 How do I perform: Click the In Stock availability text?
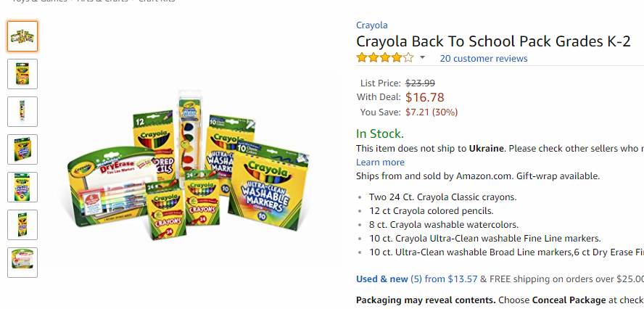click(x=380, y=134)
